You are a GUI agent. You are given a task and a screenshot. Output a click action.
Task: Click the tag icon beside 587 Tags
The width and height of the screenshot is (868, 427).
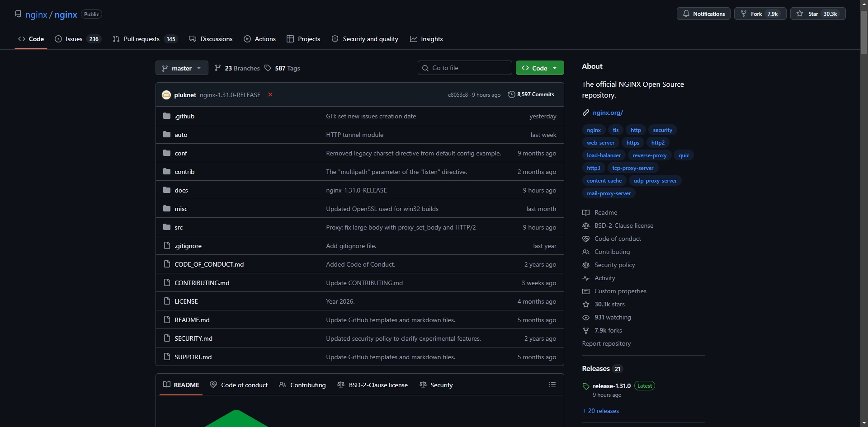tap(268, 68)
